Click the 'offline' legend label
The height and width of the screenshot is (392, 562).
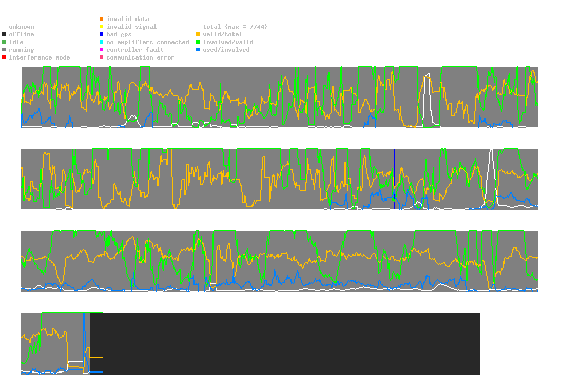click(22, 34)
